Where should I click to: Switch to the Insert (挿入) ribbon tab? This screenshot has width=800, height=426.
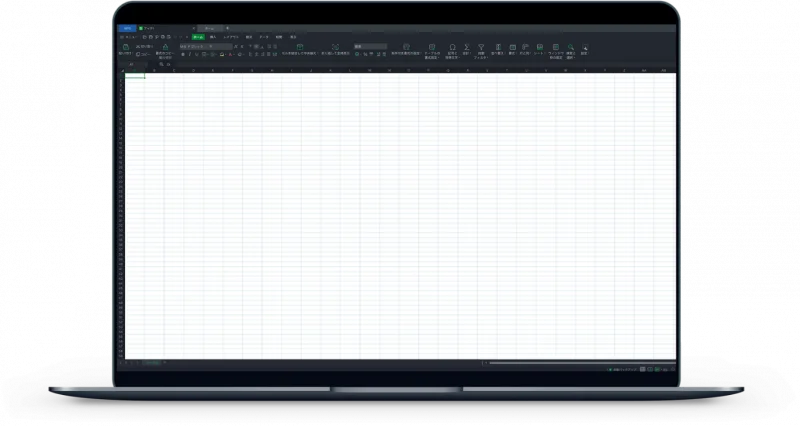coord(213,37)
